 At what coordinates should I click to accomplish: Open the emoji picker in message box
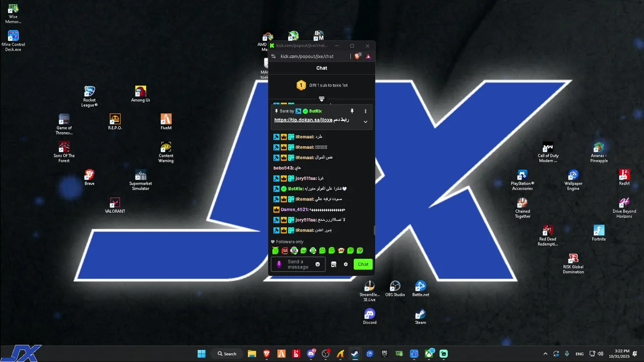tap(317, 264)
